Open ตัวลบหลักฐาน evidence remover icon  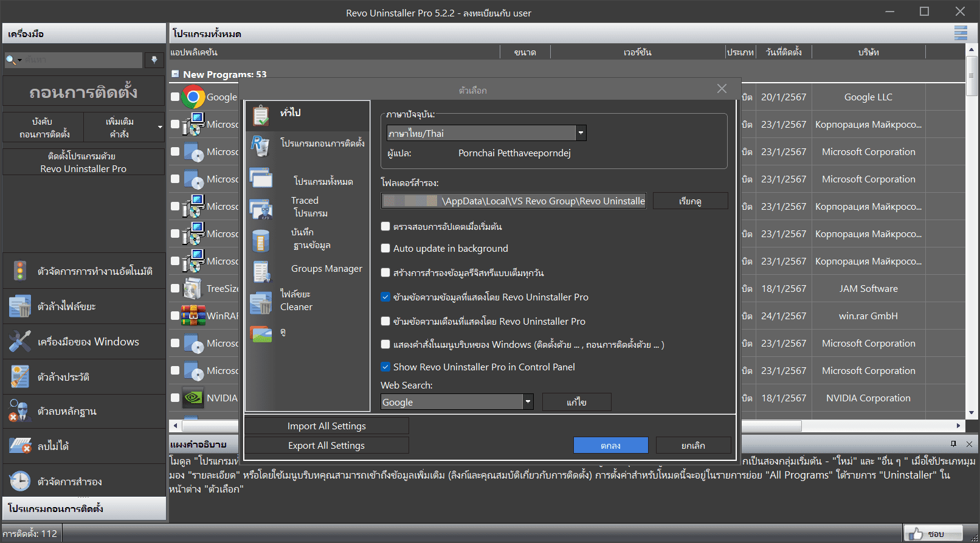click(19, 411)
